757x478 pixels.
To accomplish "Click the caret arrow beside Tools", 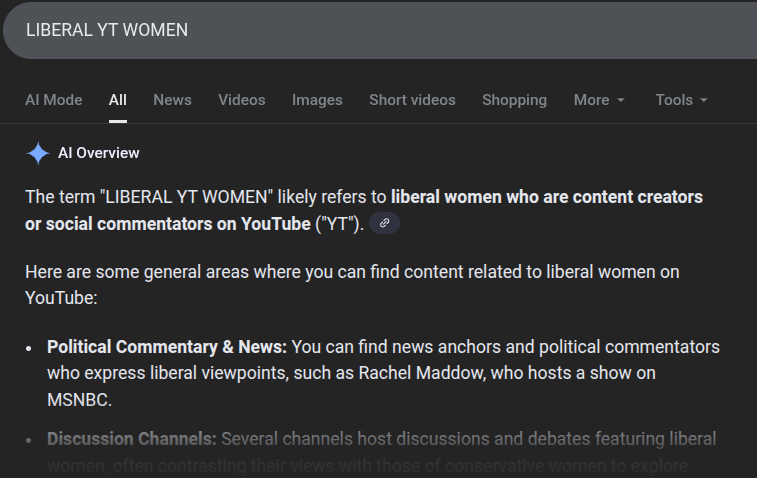I will [704, 101].
